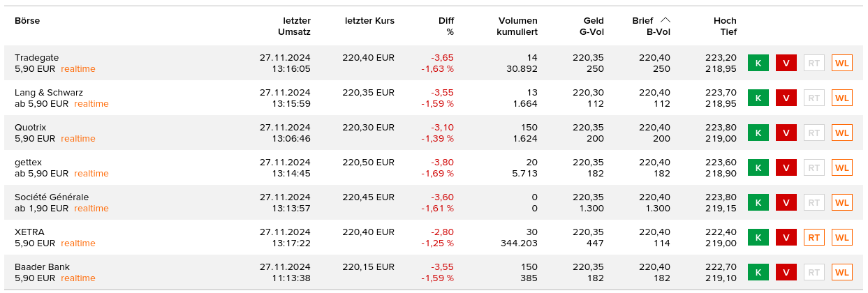
Task: Click green K buy button for Quotrix
Action: coord(758,133)
